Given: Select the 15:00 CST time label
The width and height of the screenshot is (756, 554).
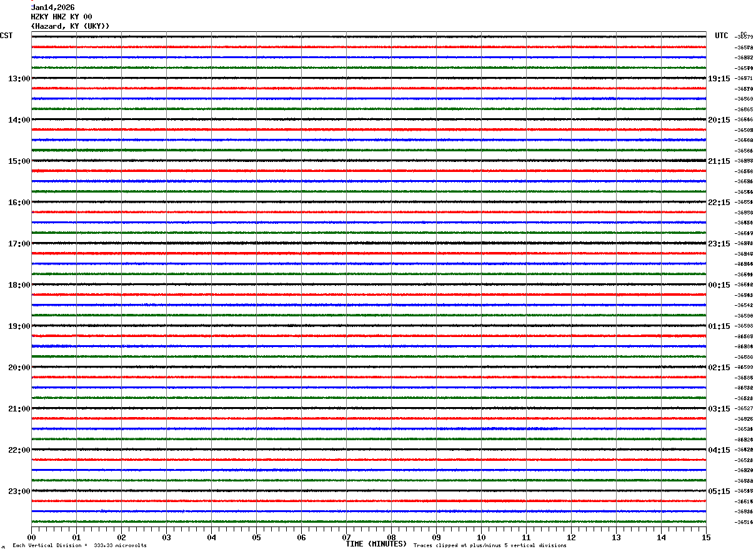Looking at the screenshot, I should (19, 161).
